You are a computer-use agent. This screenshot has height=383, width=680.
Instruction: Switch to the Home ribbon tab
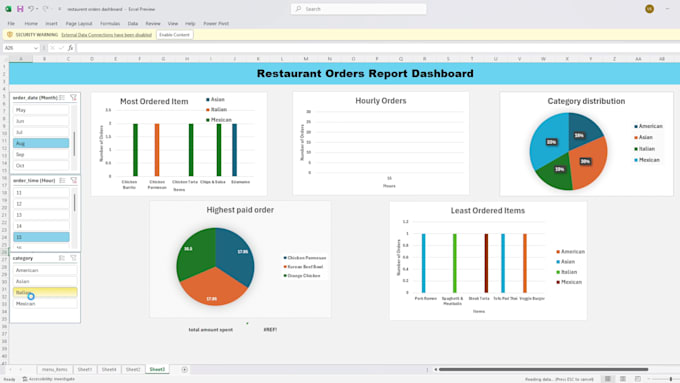[x=31, y=23]
